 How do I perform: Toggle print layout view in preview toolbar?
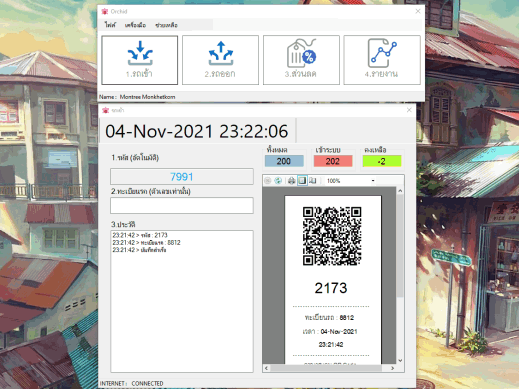[302, 181]
